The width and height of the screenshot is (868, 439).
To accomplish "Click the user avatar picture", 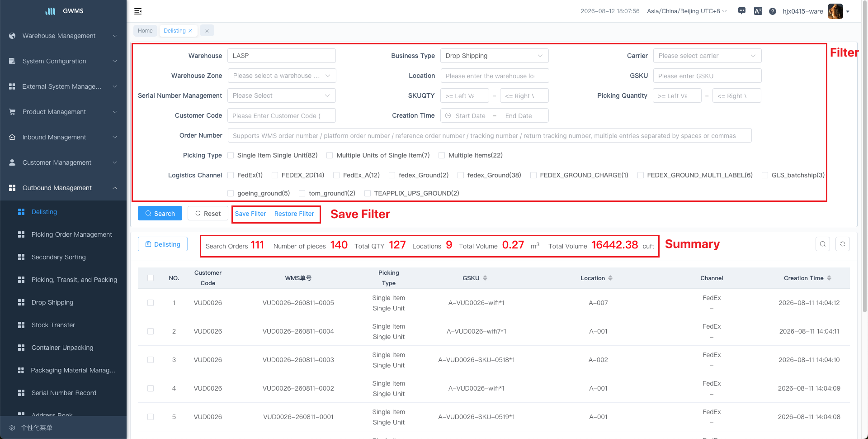I will 835,11.
